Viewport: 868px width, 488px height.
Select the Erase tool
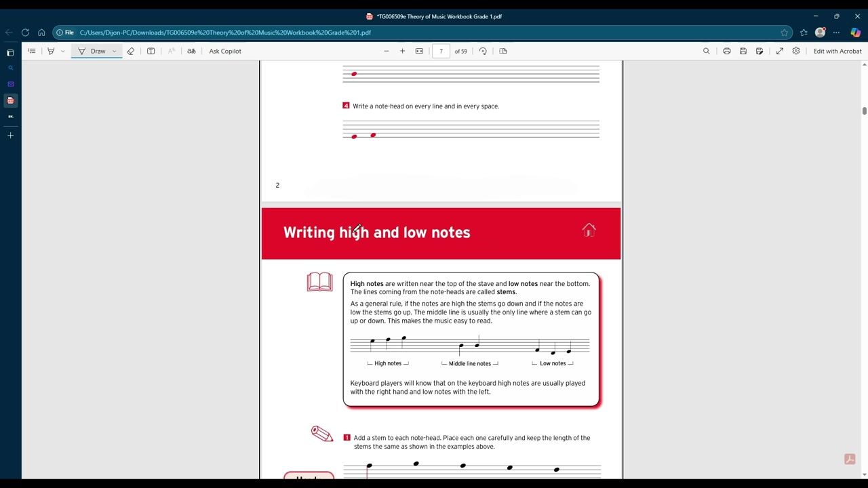point(131,51)
